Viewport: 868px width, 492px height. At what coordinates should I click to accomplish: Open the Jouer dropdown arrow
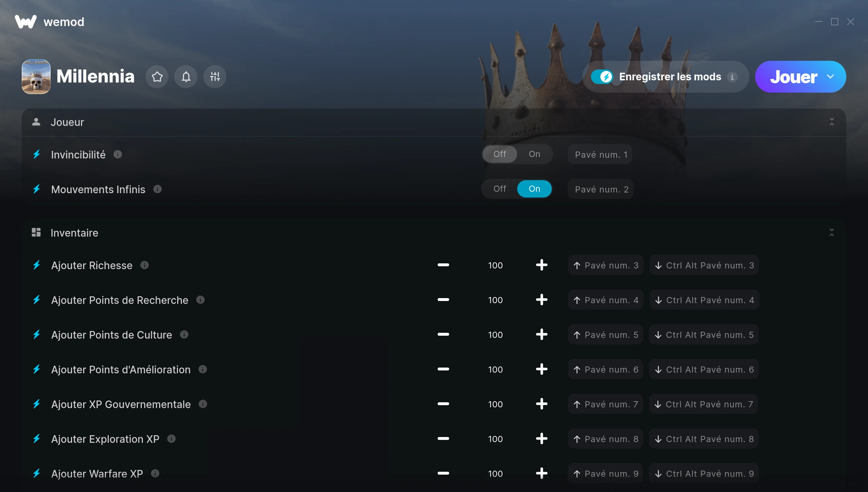[x=830, y=77]
